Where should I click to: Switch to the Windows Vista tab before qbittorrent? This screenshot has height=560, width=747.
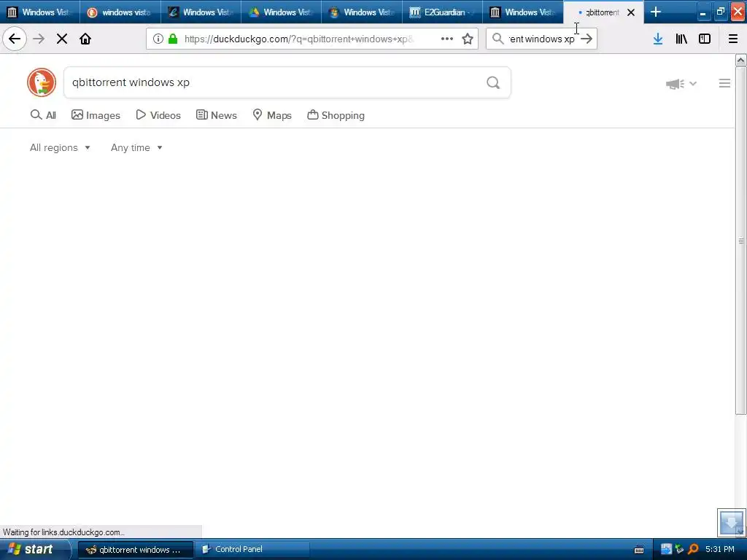tap(522, 12)
